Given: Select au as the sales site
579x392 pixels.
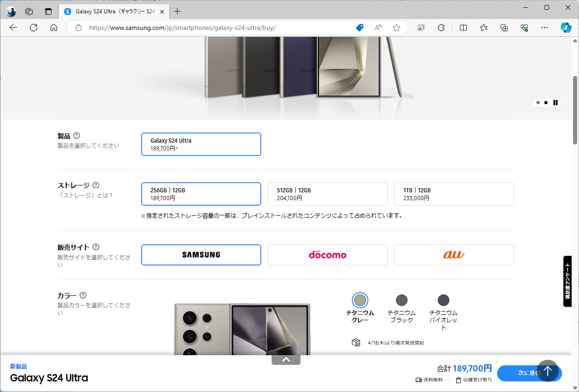Looking at the screenshot, I should [454, 255].
